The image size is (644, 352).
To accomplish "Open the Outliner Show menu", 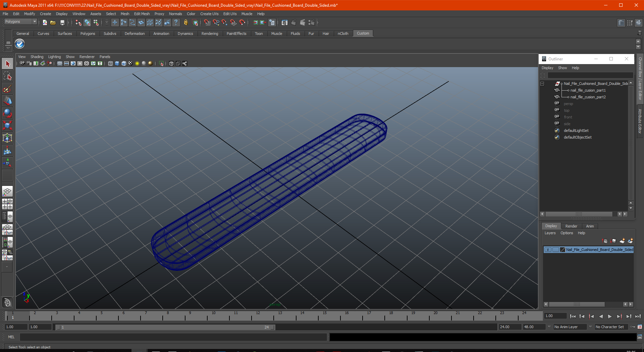I will (x=562, y=68).
